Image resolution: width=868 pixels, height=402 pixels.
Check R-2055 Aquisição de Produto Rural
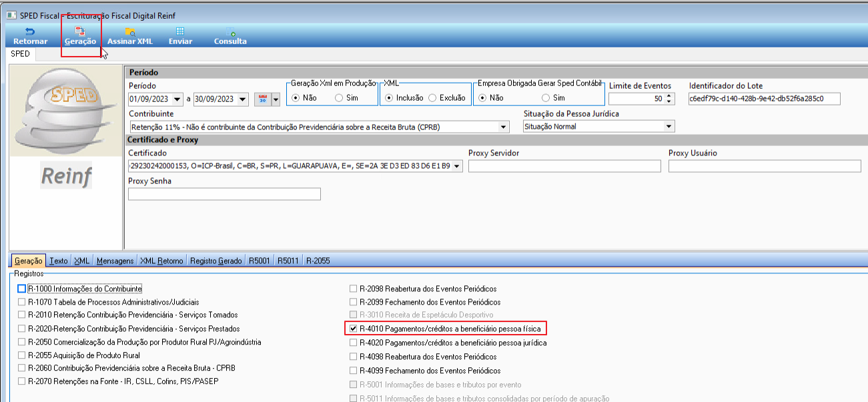(22, 355)
